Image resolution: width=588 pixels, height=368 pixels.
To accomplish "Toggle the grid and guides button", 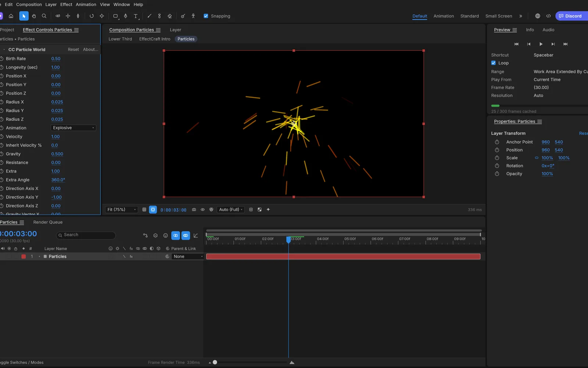I will click(x=144, y=210).
